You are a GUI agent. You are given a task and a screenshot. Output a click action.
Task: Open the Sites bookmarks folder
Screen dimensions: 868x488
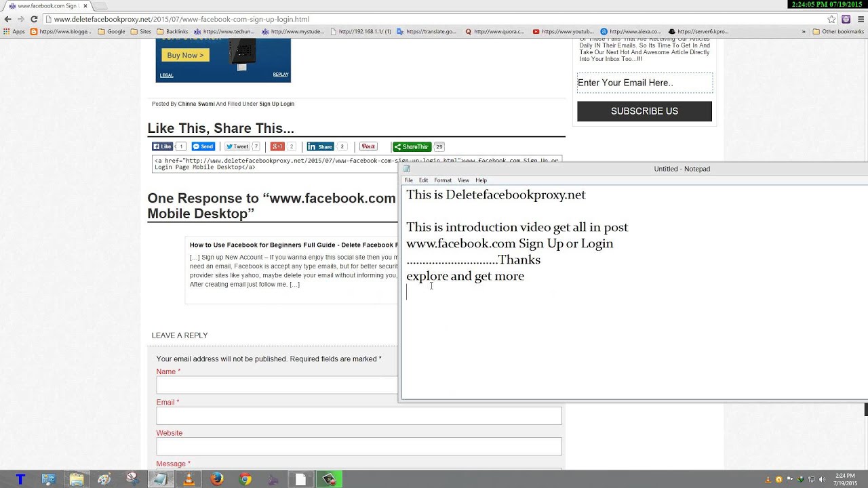(141, 31)
